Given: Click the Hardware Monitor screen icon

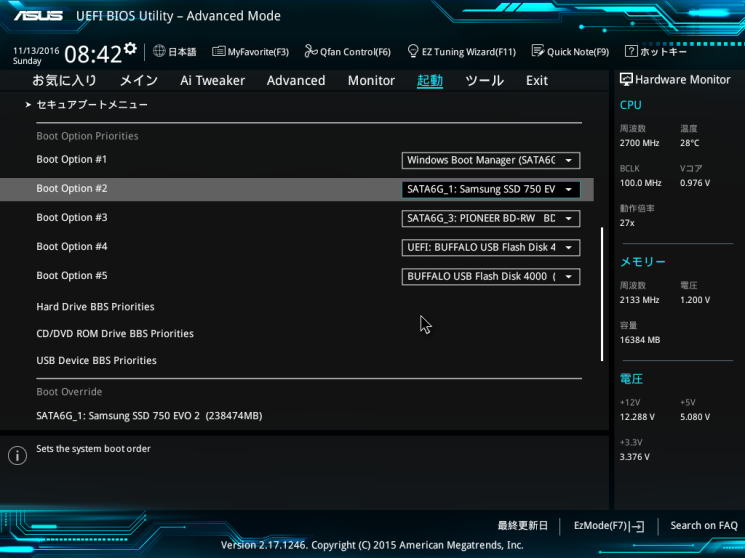Looking at the screenshot, I should pos(626,79).
